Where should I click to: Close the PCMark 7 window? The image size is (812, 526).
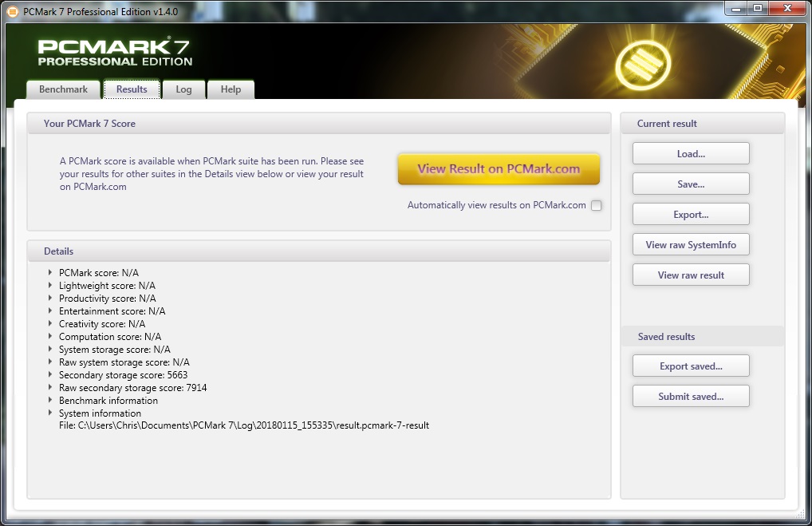coord(787,8)
